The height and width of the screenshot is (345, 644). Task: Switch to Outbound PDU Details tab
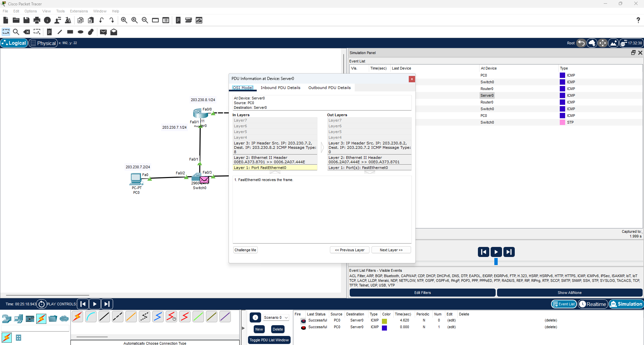[330, 88]
